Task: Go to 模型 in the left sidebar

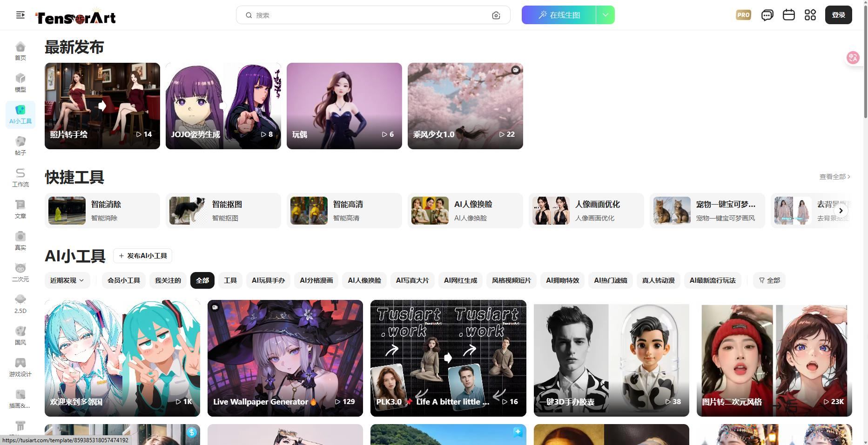Action: [20, 83]
